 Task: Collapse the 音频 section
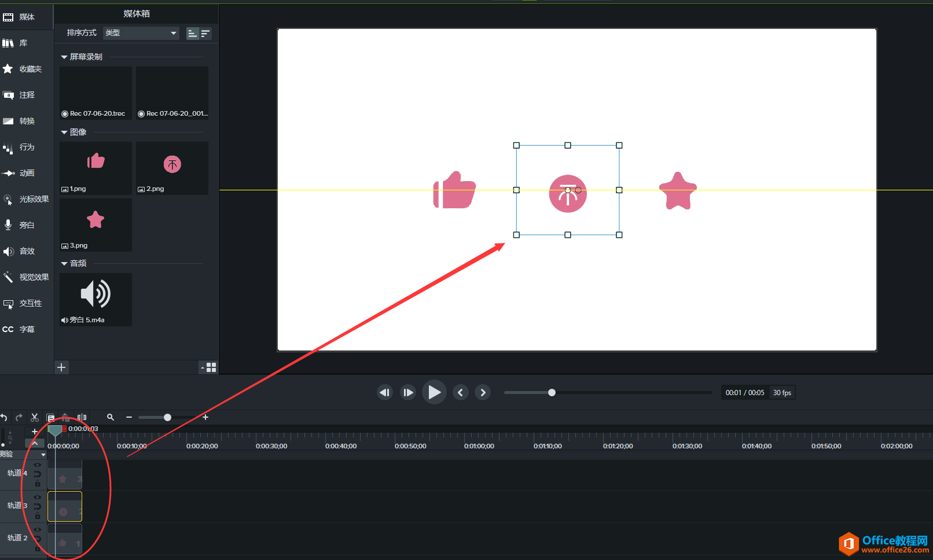click(64, 264)
